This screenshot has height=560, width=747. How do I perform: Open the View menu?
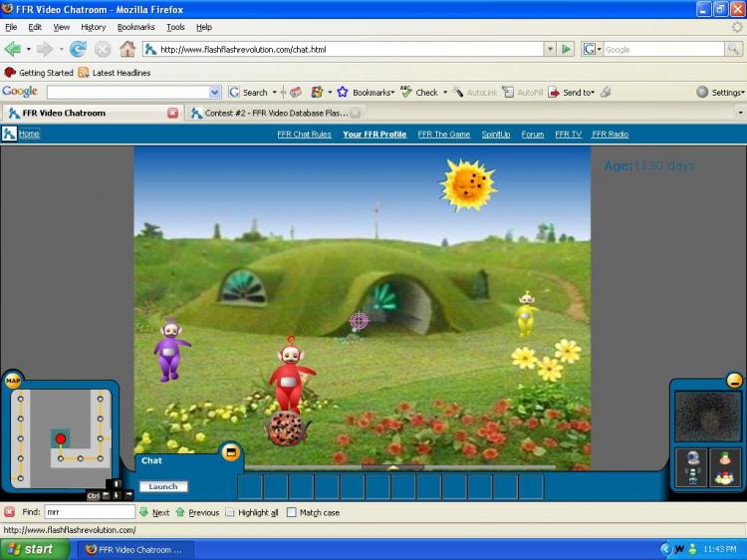[61, 27]
